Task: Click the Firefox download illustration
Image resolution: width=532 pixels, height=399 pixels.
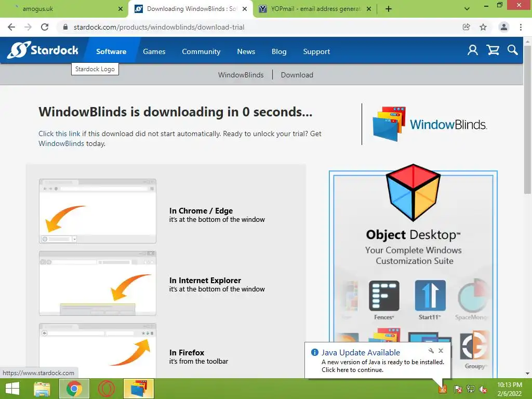Action: pyautogui.click(x=97, y=350)
